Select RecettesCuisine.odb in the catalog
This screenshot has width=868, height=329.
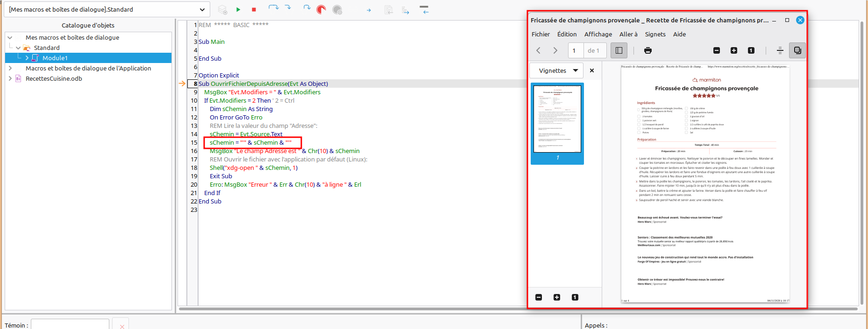pyautogui.click(x=54, y=78)
